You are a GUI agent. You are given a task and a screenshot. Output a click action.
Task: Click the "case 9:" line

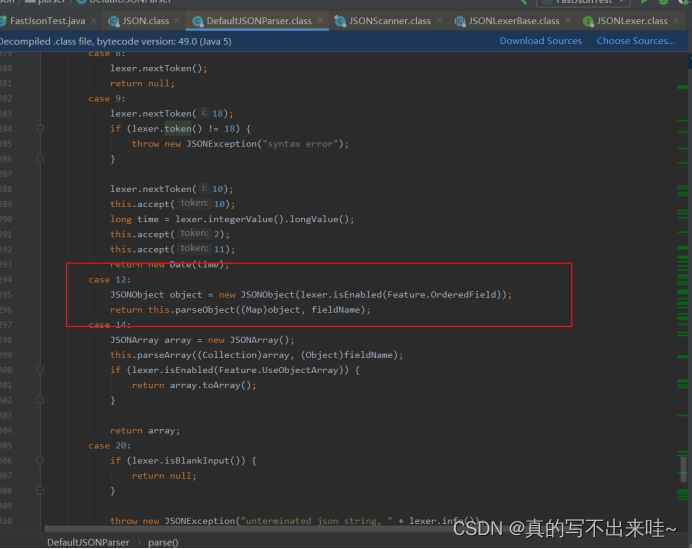(x=107, y=98)
